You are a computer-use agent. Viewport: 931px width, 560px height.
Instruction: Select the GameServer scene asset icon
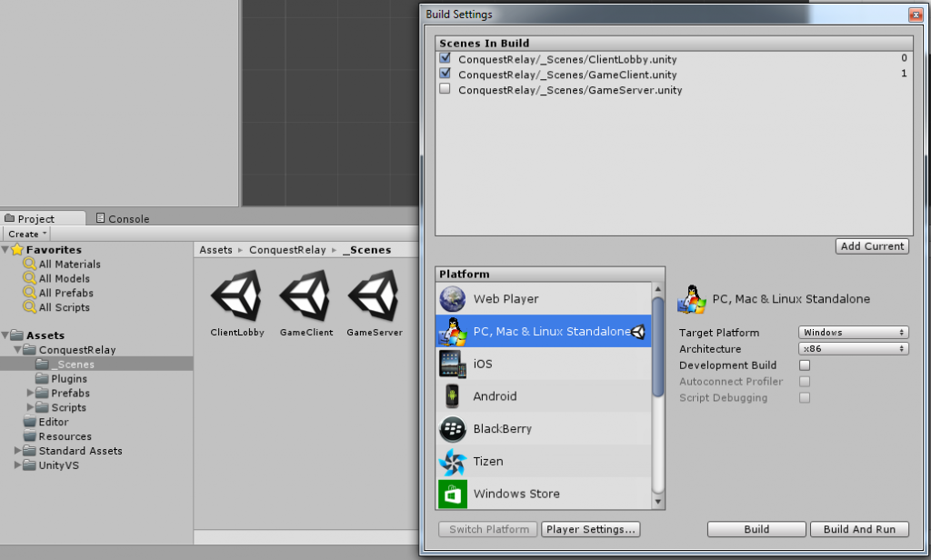coord(374,296)
